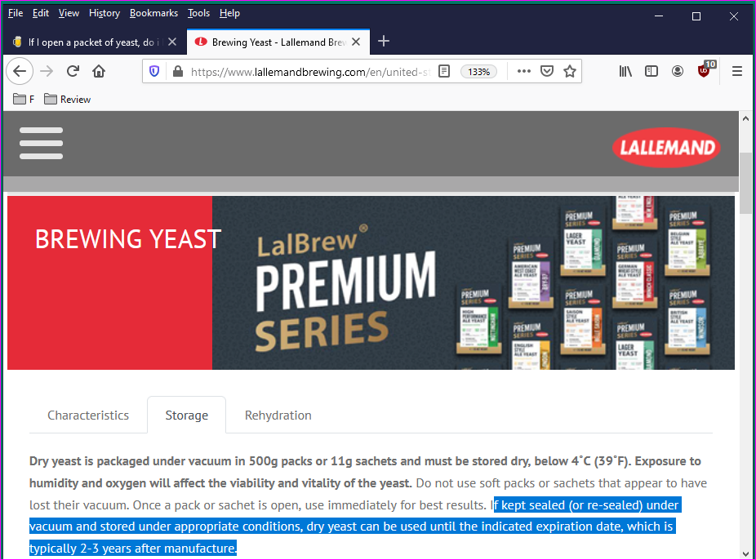Image resolution: width=756 pixels, height=560 pixels.
Task: Open the Library bookmarks and history icon
Action: click(625, 71)
